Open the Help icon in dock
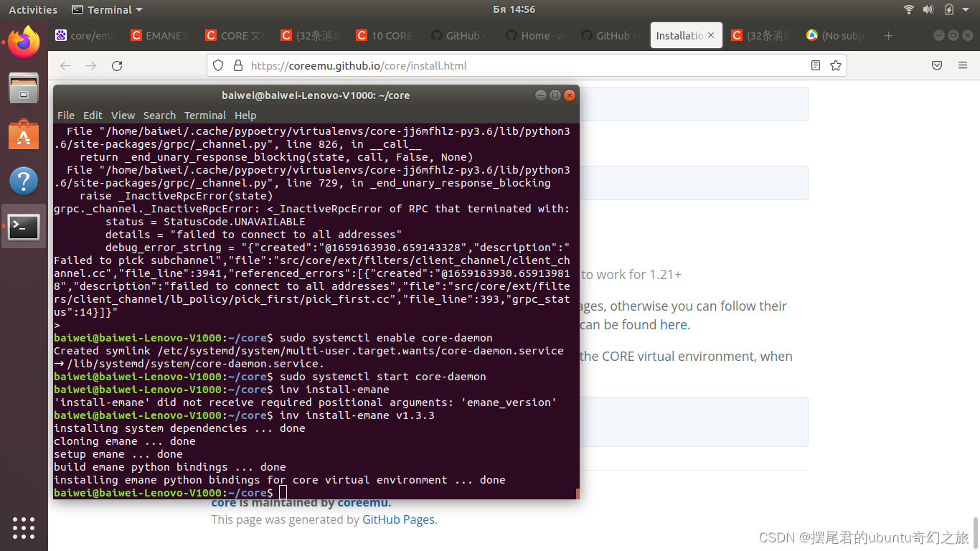The width and height of the screenshot is (980, 551). coord(24,181)
